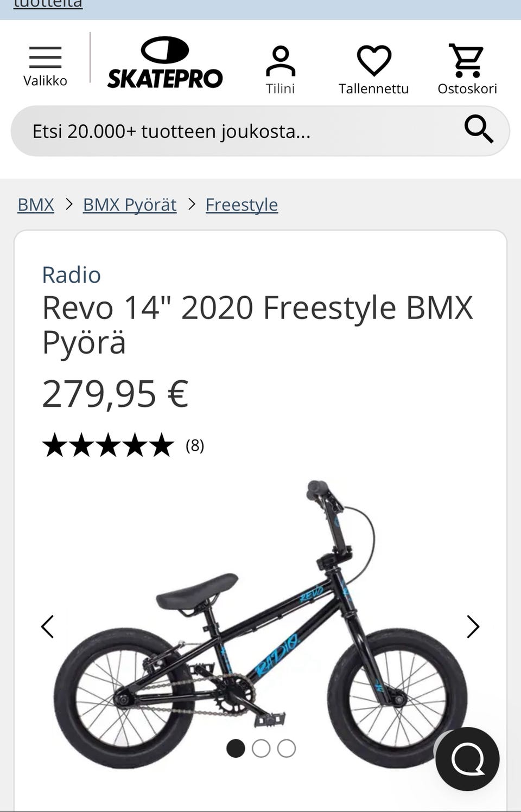Show next product image arrow
The width and height of the screenshot is (521, 812).
[x=473, y=626]
